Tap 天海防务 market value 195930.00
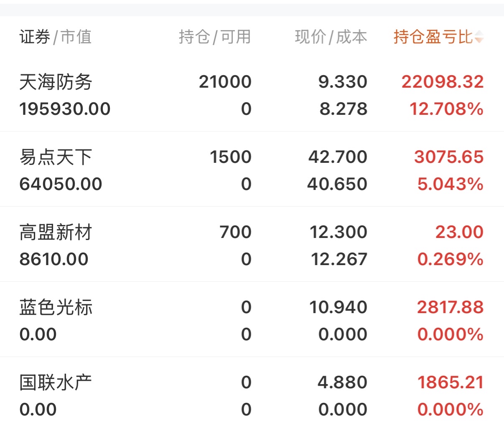The height and width of the screenshot is (425, 504). click(x=65, y=109)
